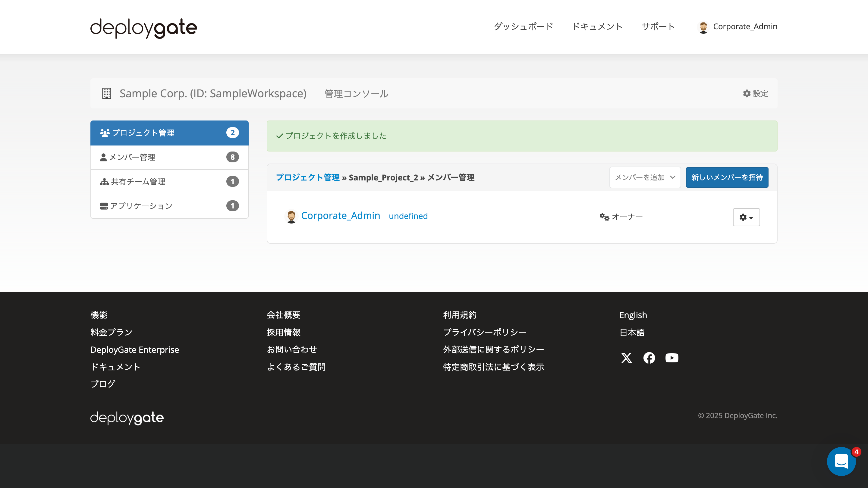Click the プロジェクト管理 breadcrumb link
The width and height of the screenshot is (868, 488).
pos(308,177)
